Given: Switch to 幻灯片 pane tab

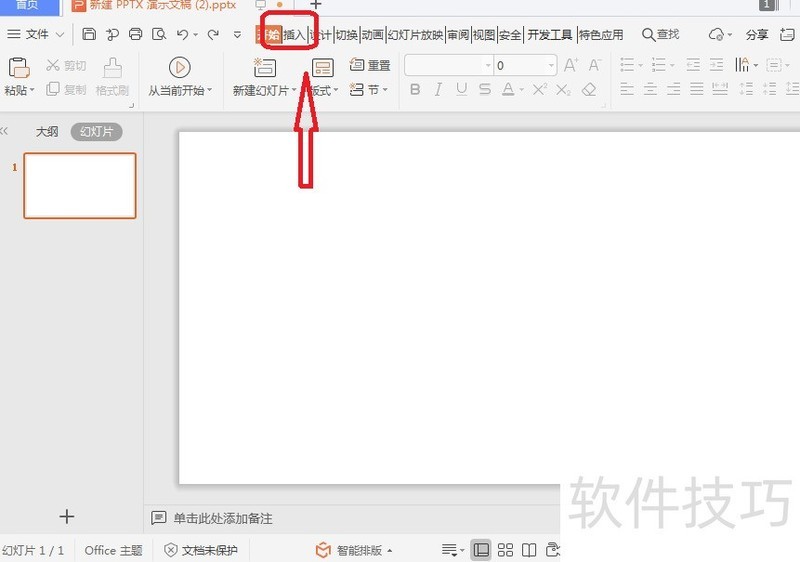Looking at the screenshot, I should 96,132.
